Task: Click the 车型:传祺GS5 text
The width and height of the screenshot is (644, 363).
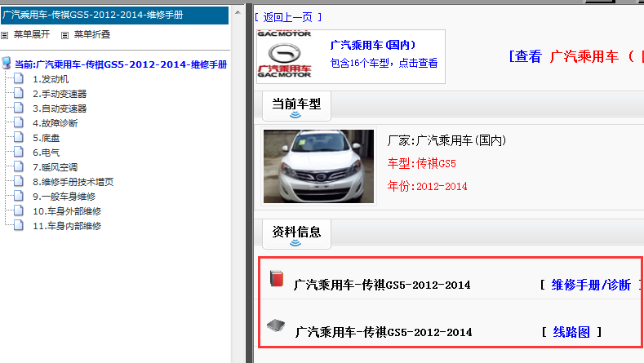Action: point(421,164)
